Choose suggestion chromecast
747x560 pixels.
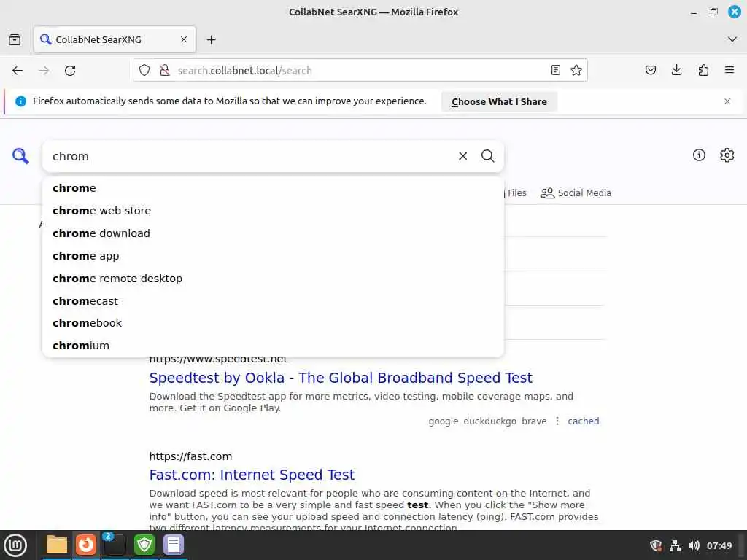tap(273, 301)
